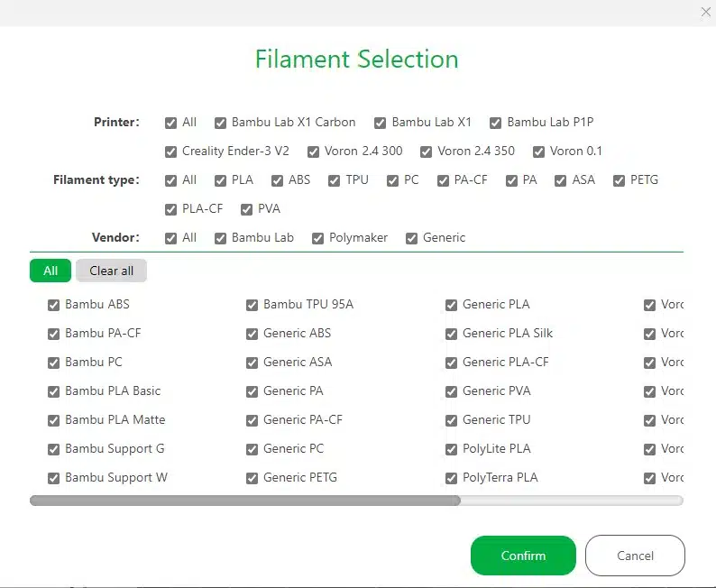The image size is (716, 588).
Task: Toggle Generic ABS filament checkbox
Action: [x=252, y=334]
